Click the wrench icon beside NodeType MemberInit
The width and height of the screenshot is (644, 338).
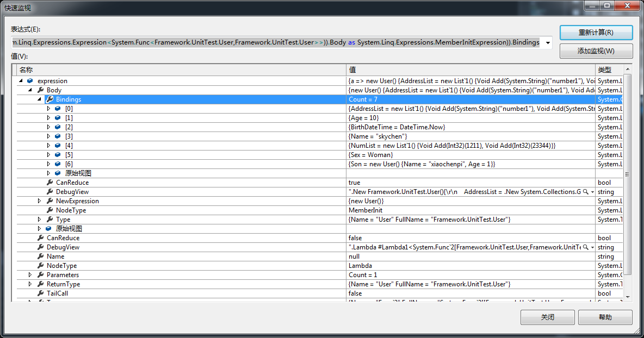tap(49, 210)
